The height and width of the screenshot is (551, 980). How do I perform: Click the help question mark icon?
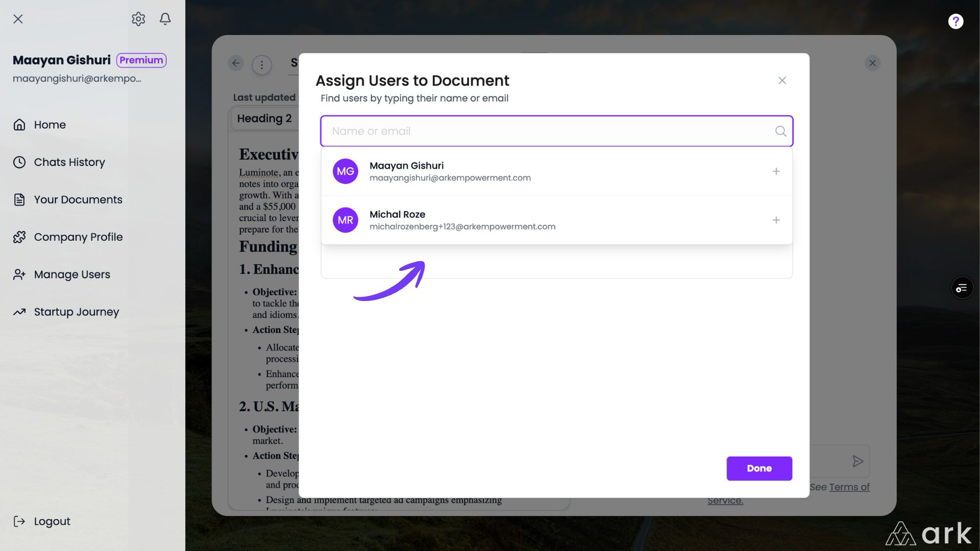click(x=955, y=21)
